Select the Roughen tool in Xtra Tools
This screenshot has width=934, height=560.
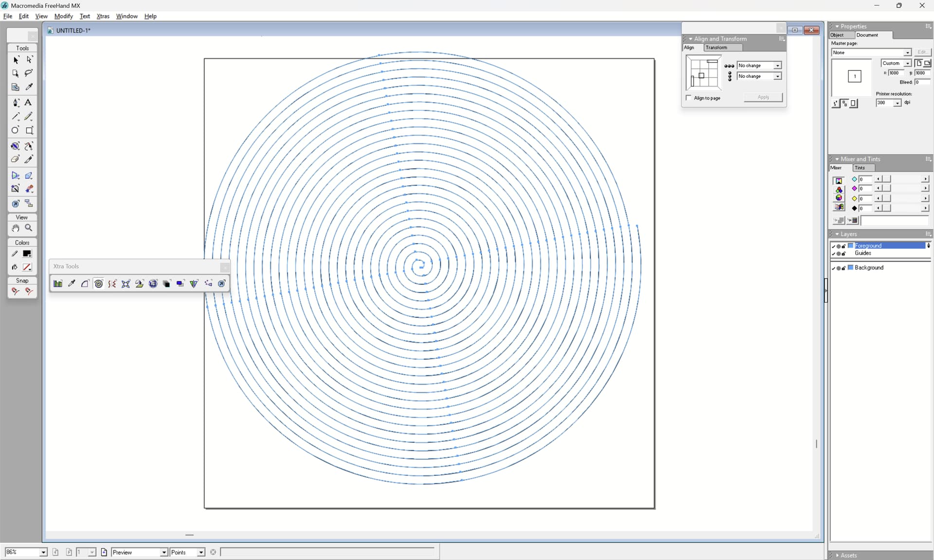click(112, 284)
